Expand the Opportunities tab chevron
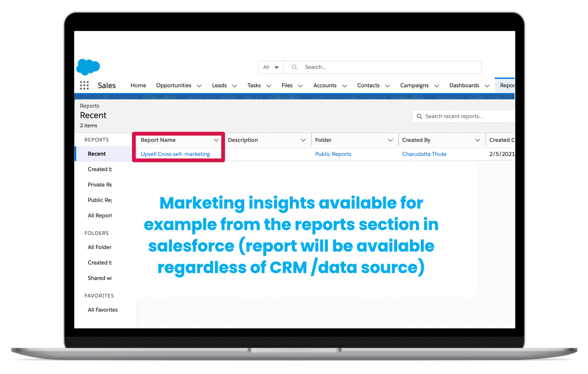 click(199, 86)
